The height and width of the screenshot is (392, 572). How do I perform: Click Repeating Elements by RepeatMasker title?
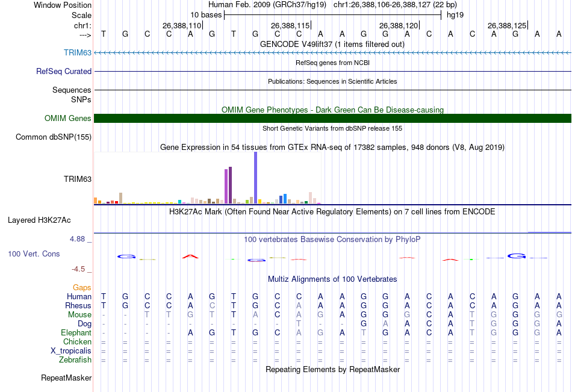point(332,369)
